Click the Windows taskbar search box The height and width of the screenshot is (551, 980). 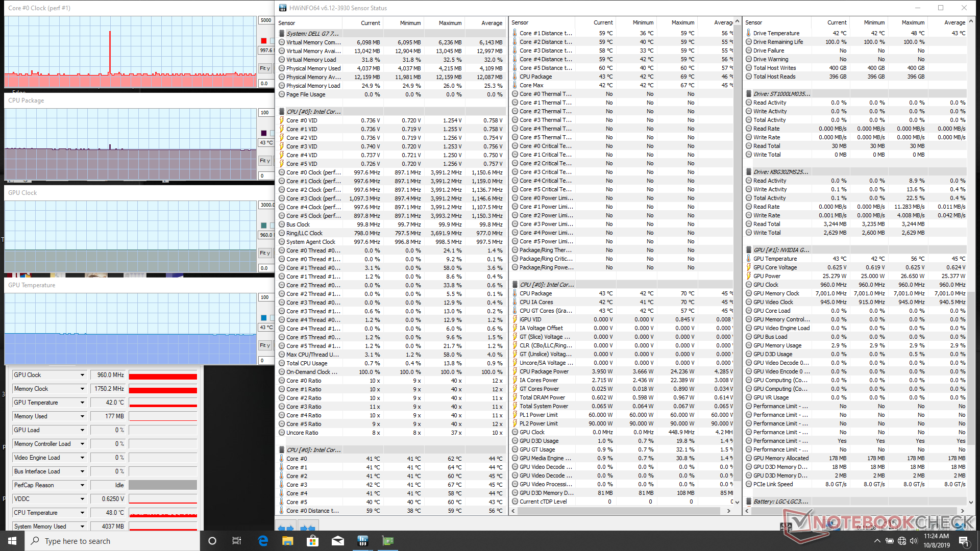click(x=112, y=541)
